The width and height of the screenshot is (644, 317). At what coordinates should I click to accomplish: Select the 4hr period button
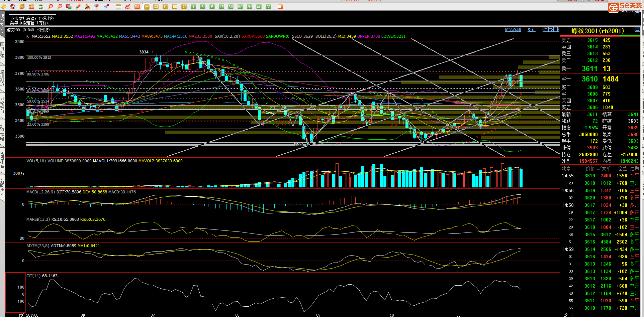(x=259, y=7)
